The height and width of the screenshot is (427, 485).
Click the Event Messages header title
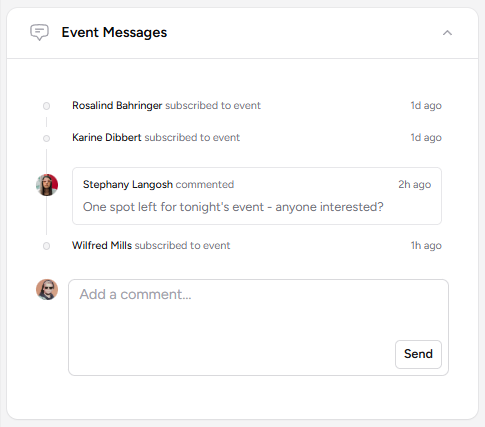click(x=114, y=32)
